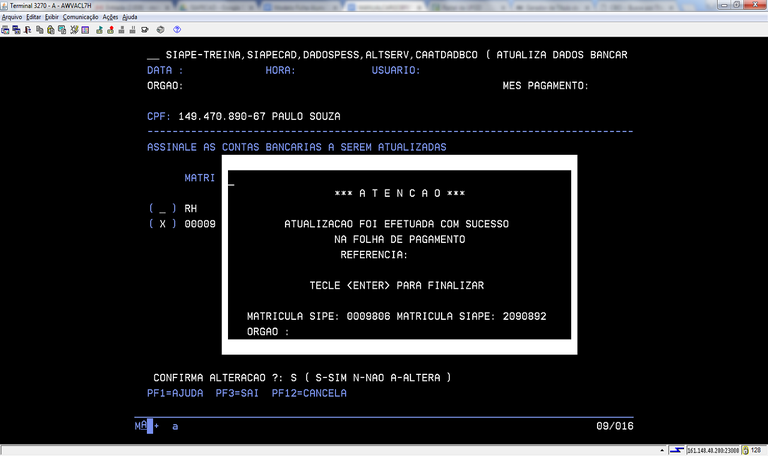The height and width of the screenshot is (456, 768).
Task: Expand the small arrow in the status bar
Action: (x=664, y=449)
